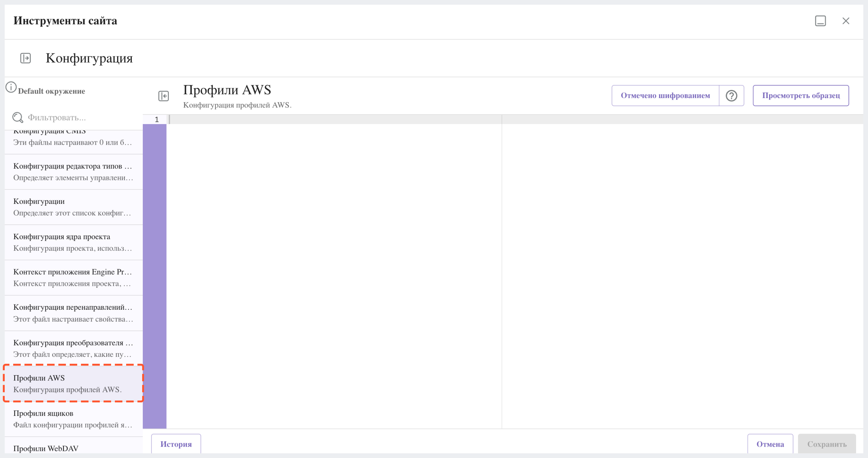Select the Конфигурации list item

pyautogui.click(x=74, y=207)
